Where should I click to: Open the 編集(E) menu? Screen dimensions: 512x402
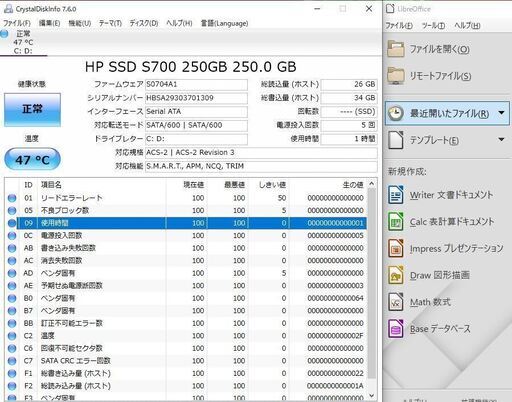(x=49, y=23)
